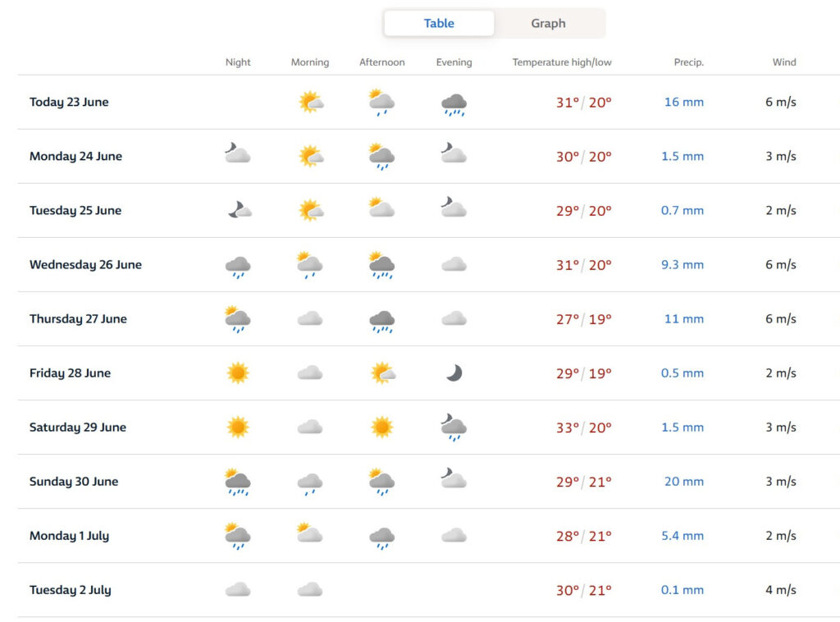Click Tuesday 25 June morning sun icon
Image resolution: width=840 pixels, height=622 pixels.
click(x=310, y=210)
